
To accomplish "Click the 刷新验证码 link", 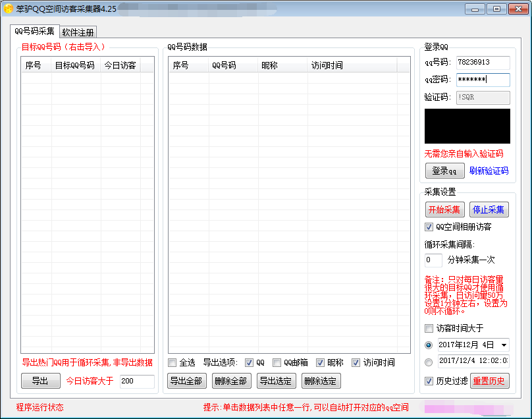I will [x=489, y=171].
